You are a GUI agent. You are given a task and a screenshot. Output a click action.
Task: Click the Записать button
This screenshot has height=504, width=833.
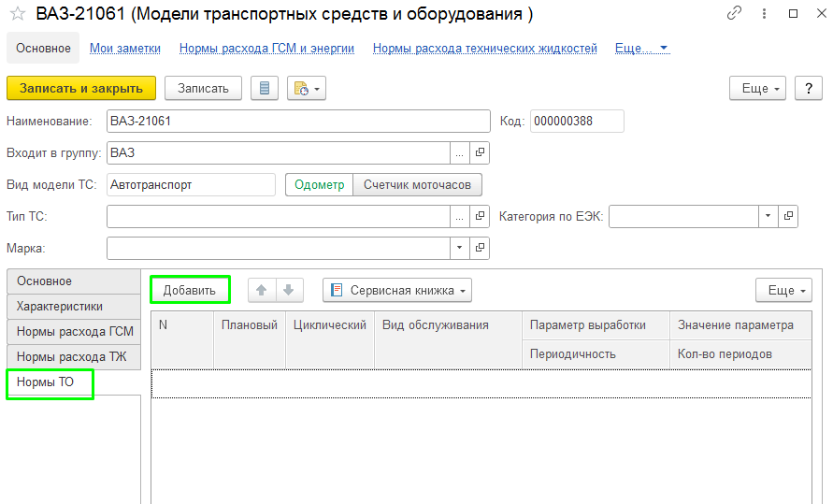[203, 88]
